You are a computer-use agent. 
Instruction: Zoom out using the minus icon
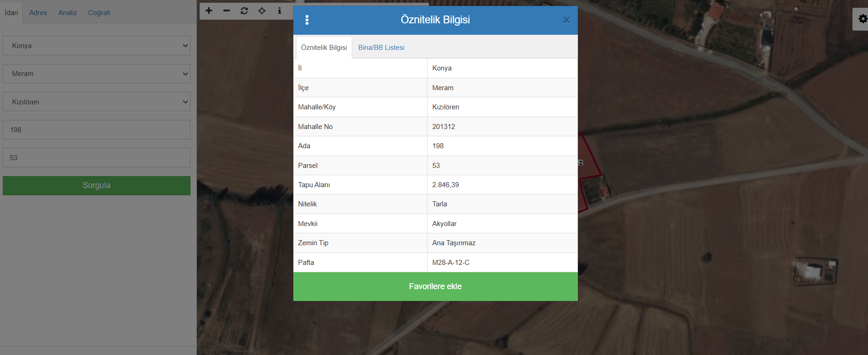227,11
